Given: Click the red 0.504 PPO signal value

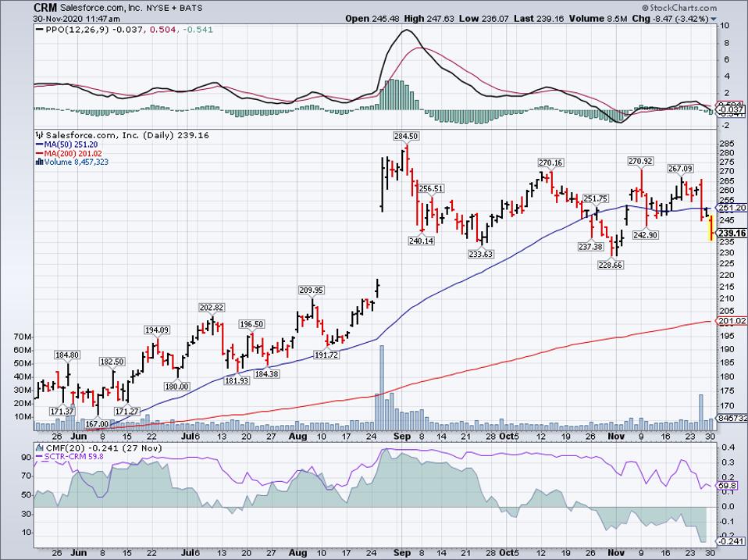Looking at the screenshot, I should point(161,30).
